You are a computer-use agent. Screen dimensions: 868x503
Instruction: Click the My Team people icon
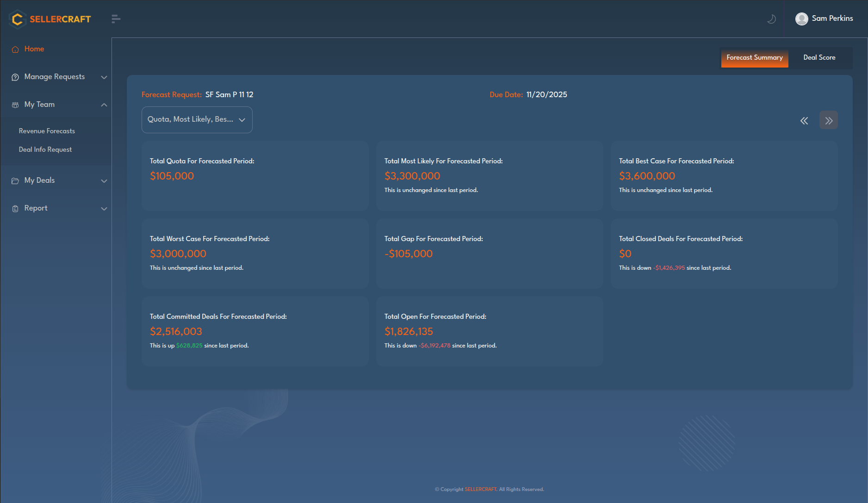click(15, 105)
